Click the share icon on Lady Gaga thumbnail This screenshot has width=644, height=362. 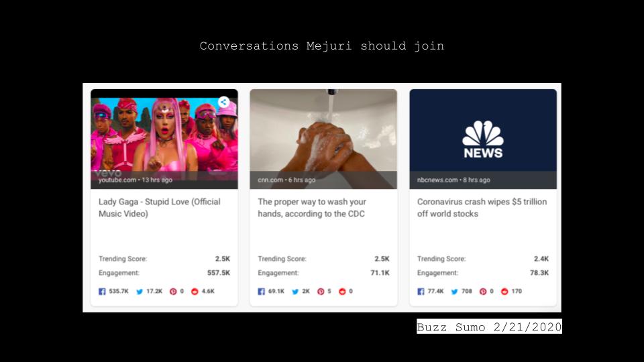224,102
